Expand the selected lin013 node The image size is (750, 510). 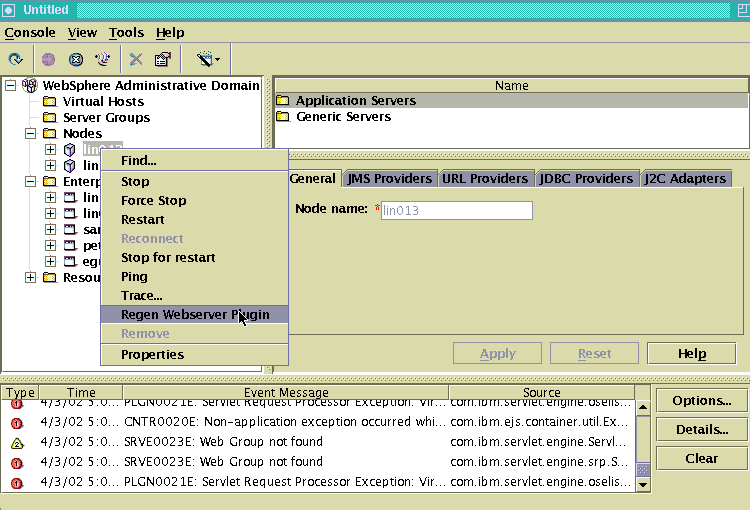[50, 149]
